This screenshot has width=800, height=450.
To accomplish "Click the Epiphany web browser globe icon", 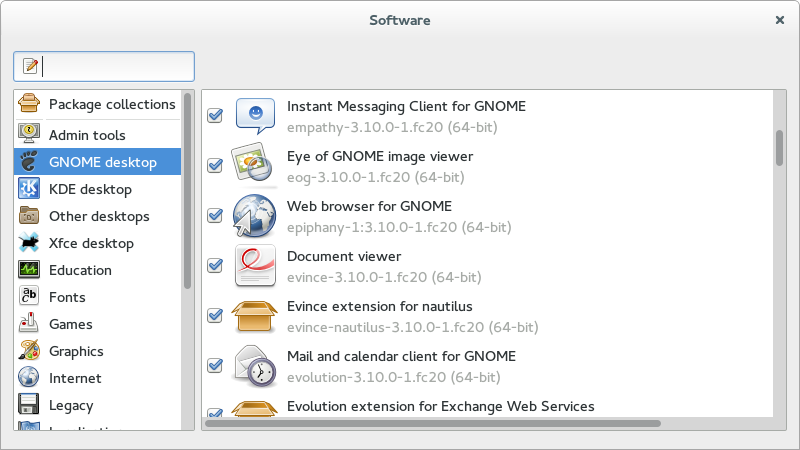I will (254, 215).
